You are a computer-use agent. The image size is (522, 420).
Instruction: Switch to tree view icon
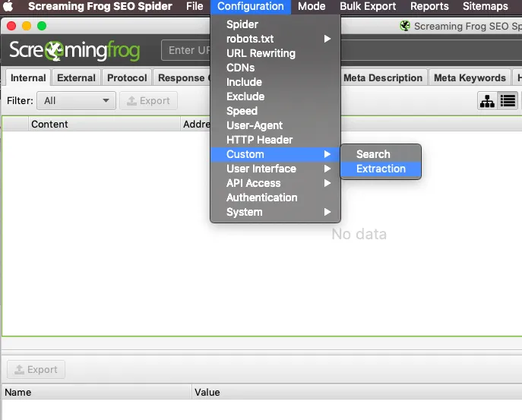tap(487, 101)
